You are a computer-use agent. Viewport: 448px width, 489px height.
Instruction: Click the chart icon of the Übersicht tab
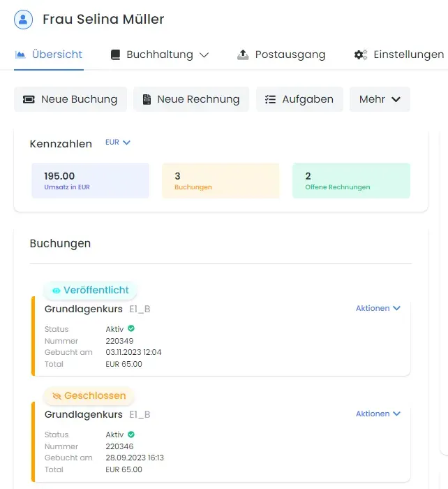click(20, 54)
